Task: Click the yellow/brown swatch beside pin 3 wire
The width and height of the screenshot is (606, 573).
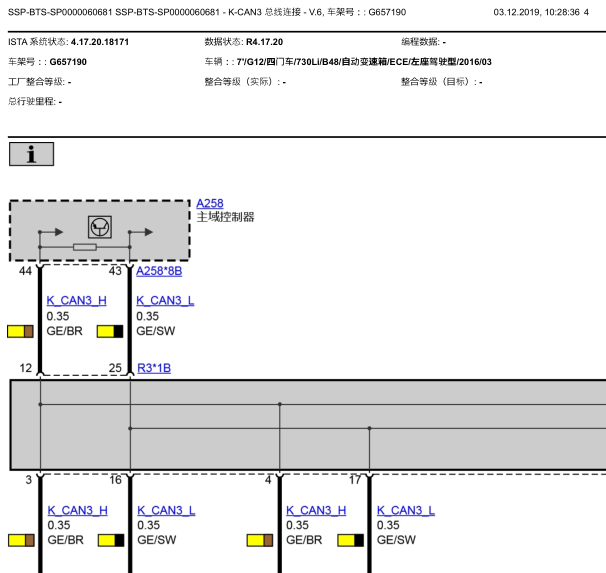Action: 21,540
